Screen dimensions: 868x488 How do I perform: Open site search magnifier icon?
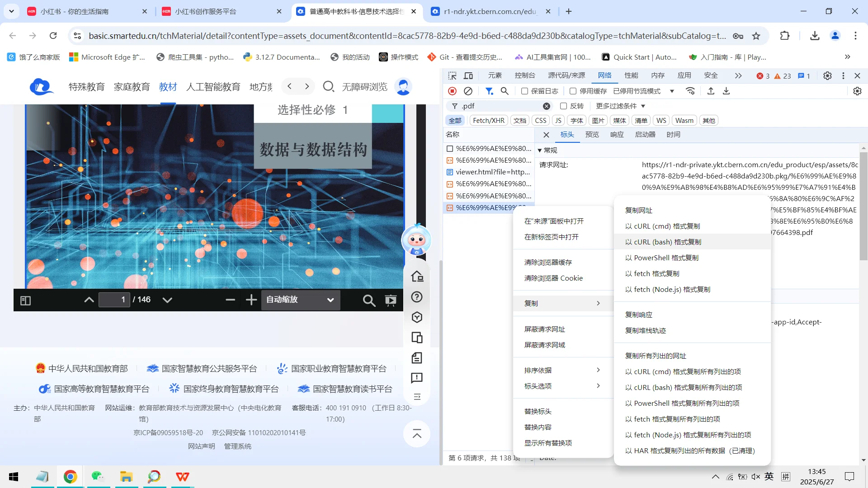pyautogui.click(x=329, y=86)
